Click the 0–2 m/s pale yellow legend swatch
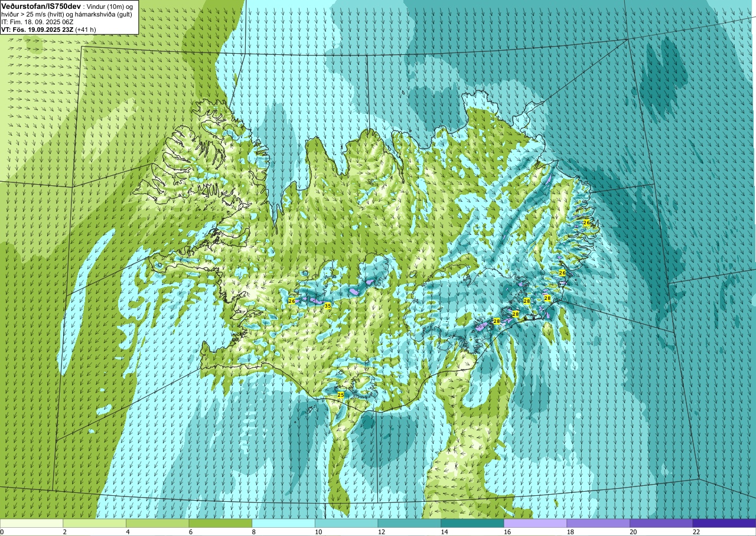The width and height of the screenshot is (756, 536). coord(31,523)
